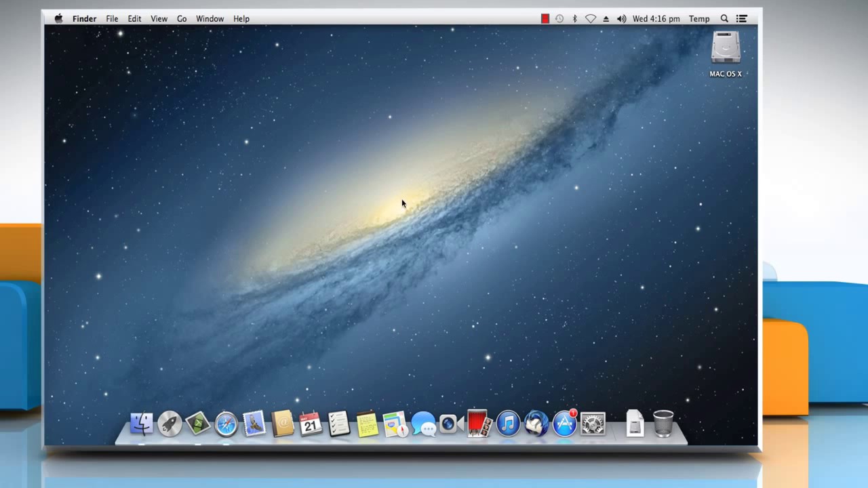Open the Edit menu
Screen dimensions: 868x488
(134, 19)
